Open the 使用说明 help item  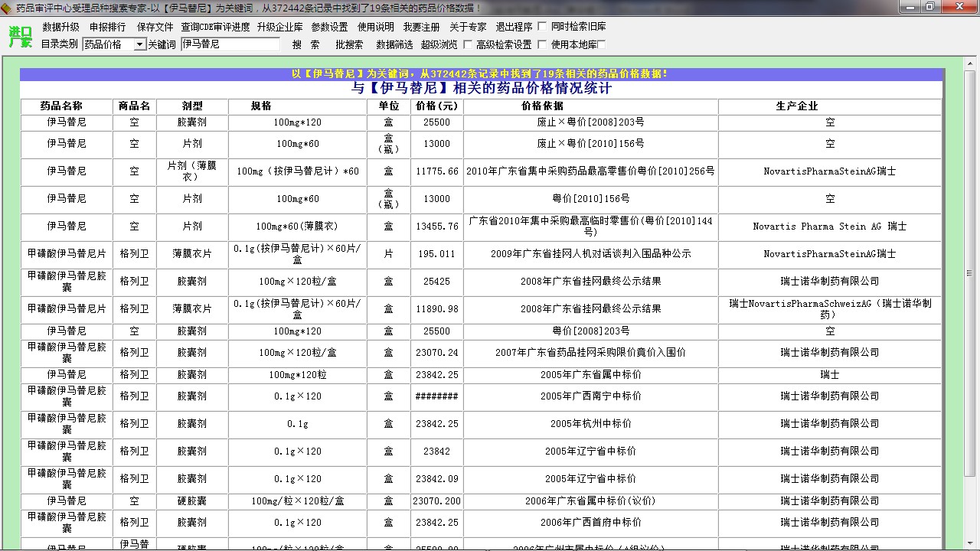coord(376,27)
